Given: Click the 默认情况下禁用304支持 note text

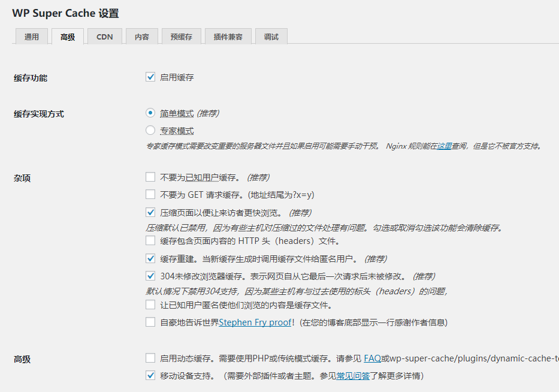Looking at the screenshot, I should (297, 291).
